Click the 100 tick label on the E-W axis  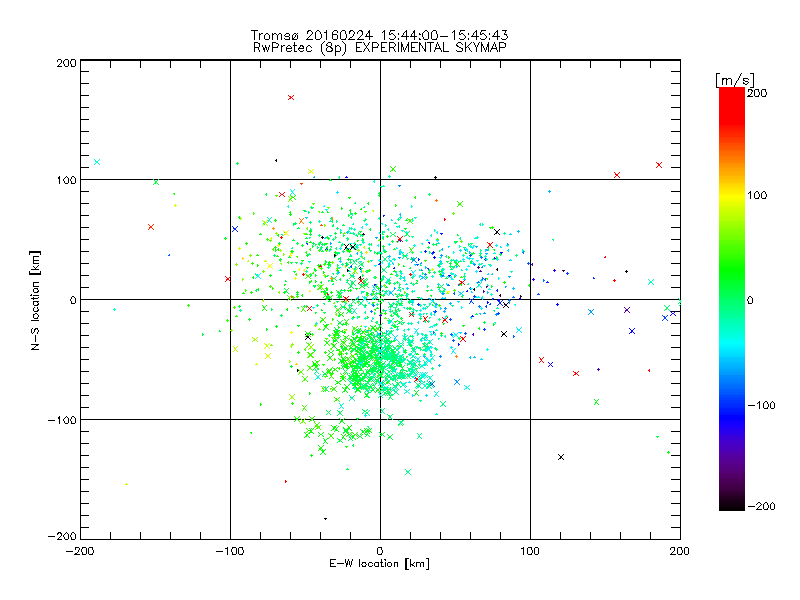[530, 551]
